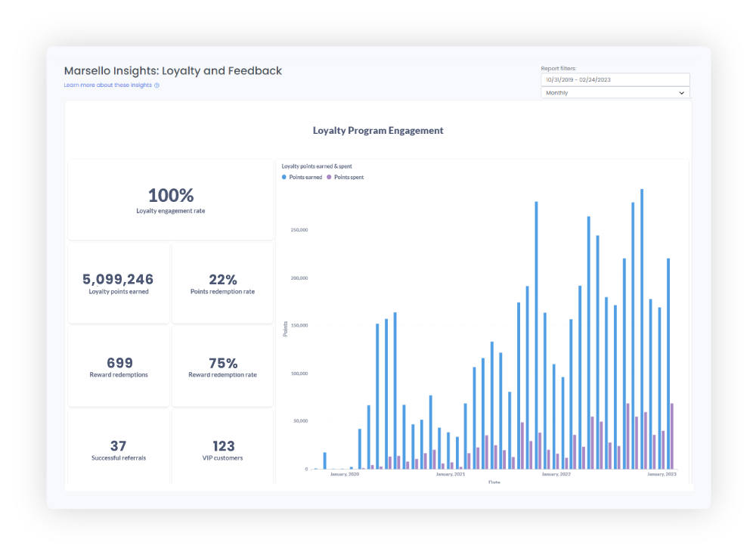Click the 250,000 y-axis label
This screenshot has height=555, width=756.
pyautogui.click(x=299, y=230)
